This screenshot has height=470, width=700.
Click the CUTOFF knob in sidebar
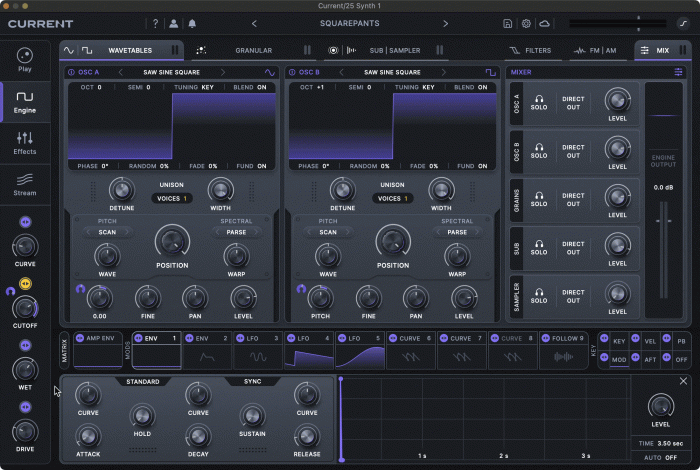point(25,308)
